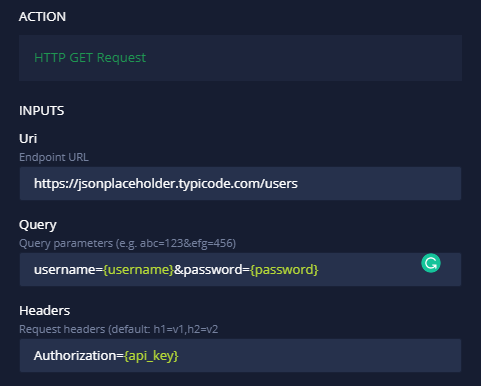The width and height of the screenshot is (481, 386).
Task: Click the 'Query parameters' hint words
Action: (66, 243)
